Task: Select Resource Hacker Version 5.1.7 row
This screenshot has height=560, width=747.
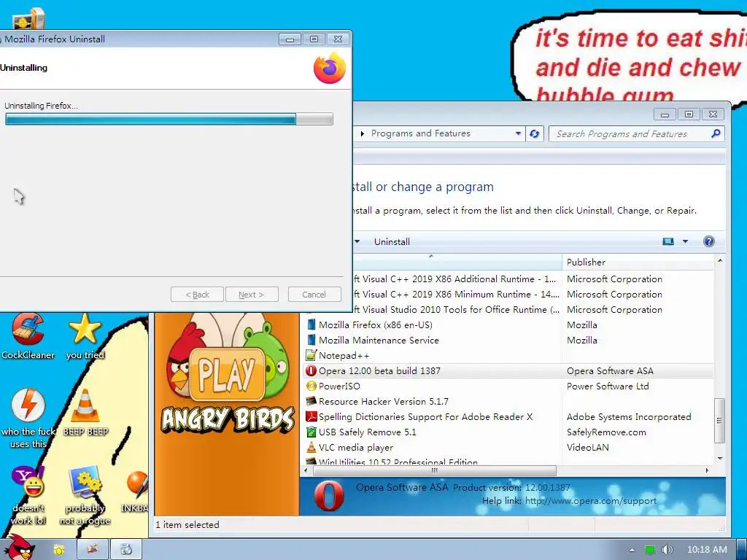Action: [508, 402]
